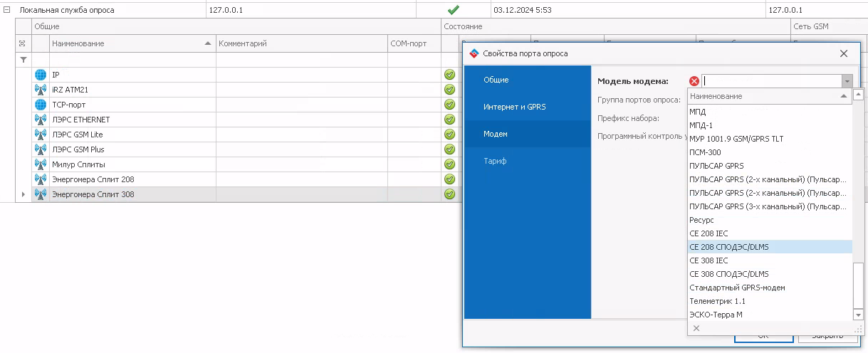Click the red error icon next to Модель модема

(x=694, y=81)
